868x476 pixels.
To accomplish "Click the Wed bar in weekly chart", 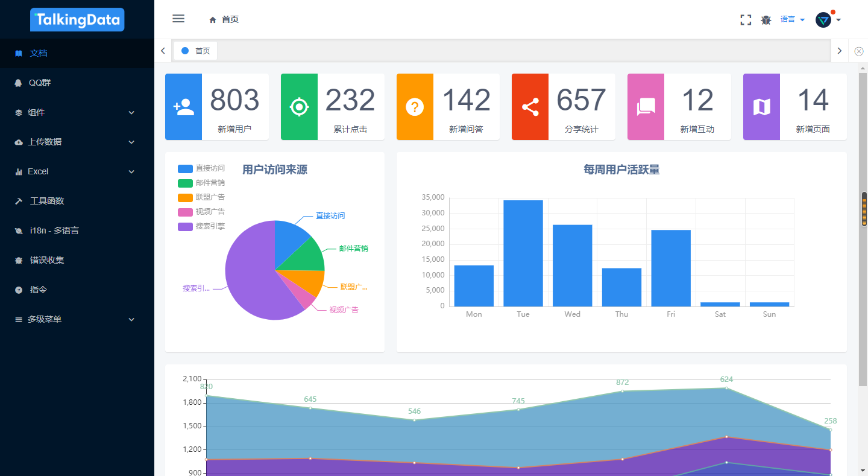I will click(x=573, y=265).
